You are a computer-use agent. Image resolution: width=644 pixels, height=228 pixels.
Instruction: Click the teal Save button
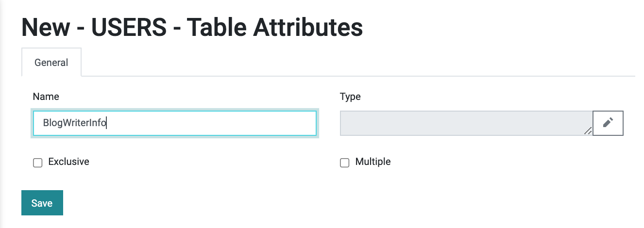(42, 203)
